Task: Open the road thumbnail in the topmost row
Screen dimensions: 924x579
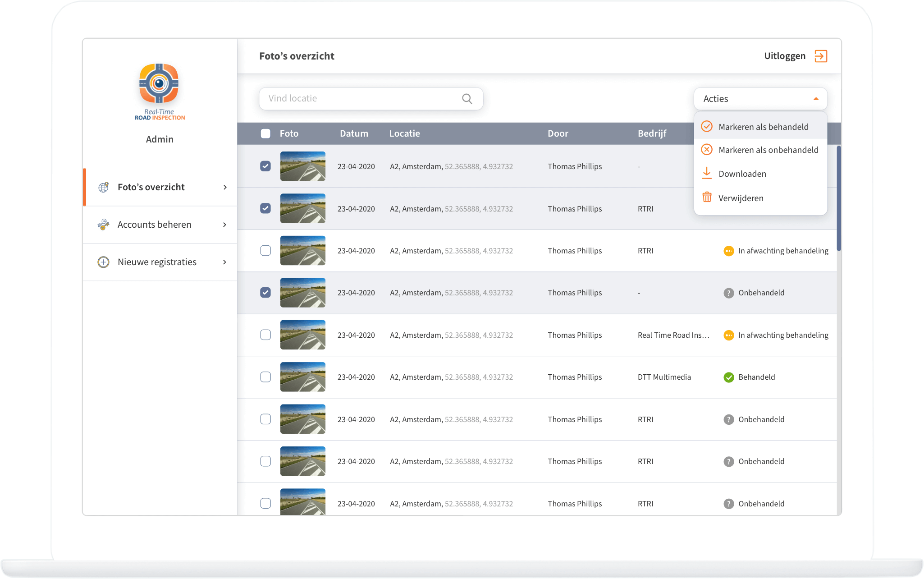Action: [x=303, y=166]
